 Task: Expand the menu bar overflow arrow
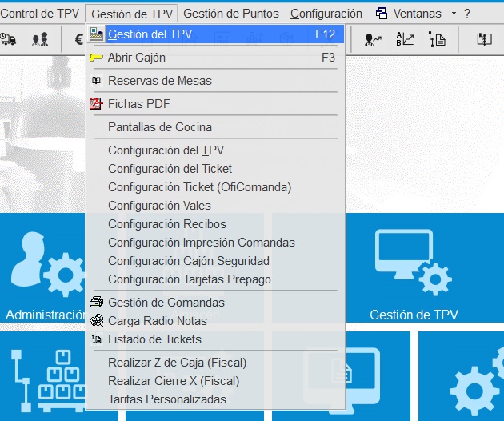click(454, 14)
